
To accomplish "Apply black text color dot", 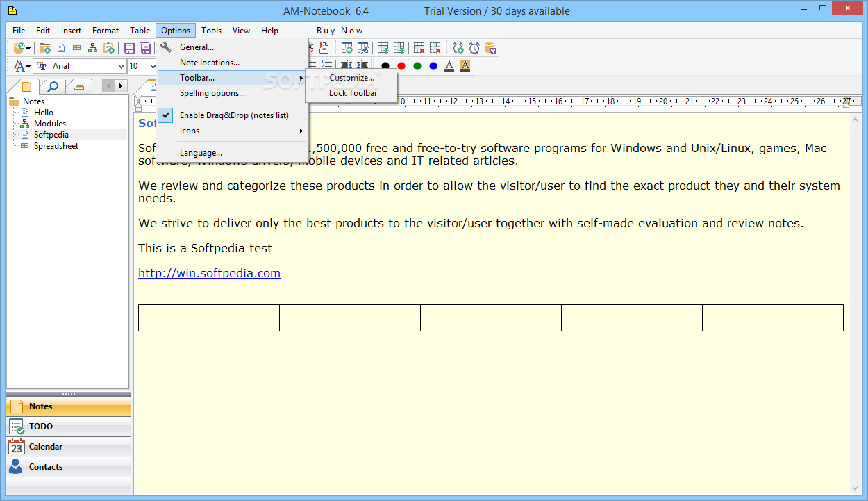I will click(385, 66).
